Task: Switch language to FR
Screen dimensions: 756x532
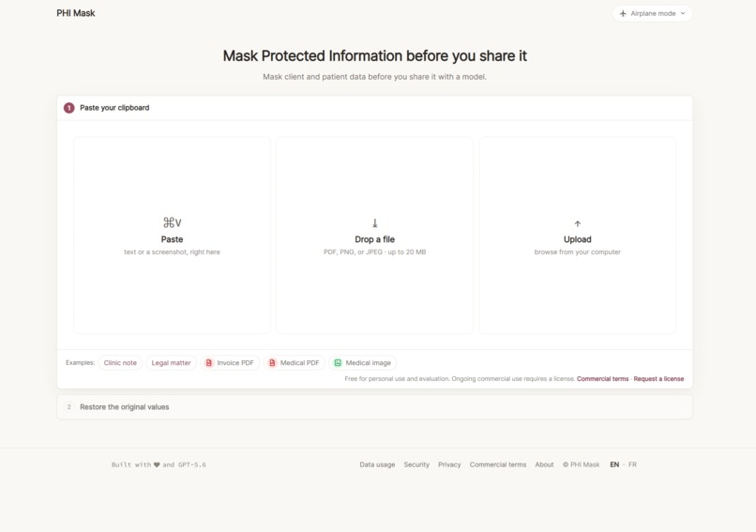Action: click(632, 464)
